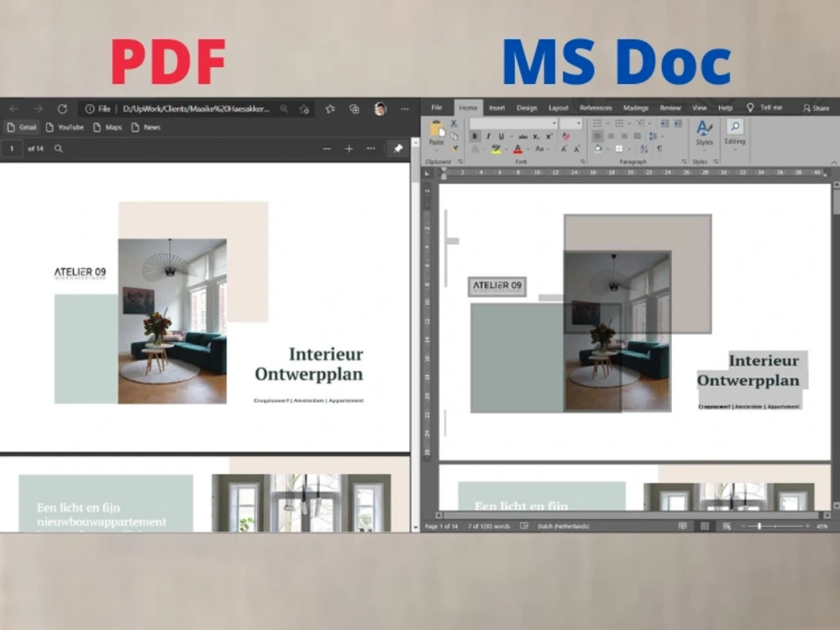Select the Format Painter icon
Viewport: 840px width, 630px height.
(455, 148)
